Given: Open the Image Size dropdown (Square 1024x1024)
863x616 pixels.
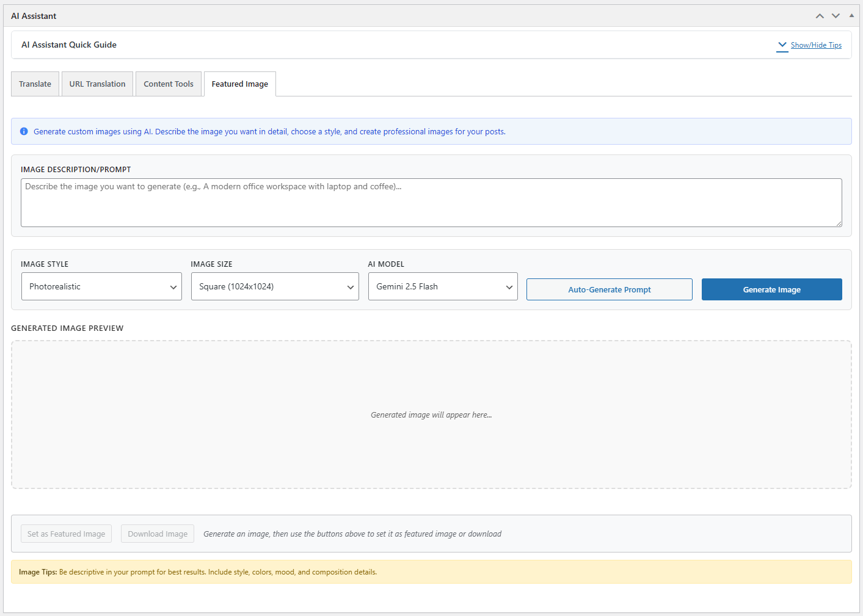Looking at the screenshot, I should [275, 286].
